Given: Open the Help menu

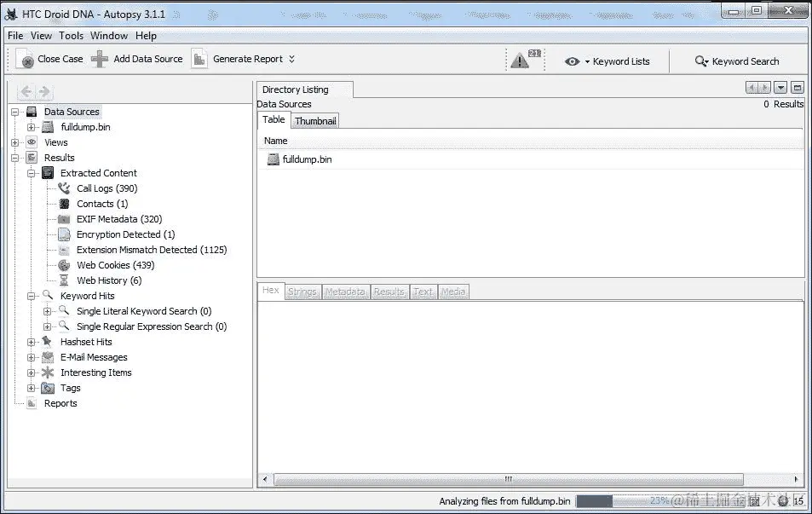Looking at the screenshot, I should 146,36.
